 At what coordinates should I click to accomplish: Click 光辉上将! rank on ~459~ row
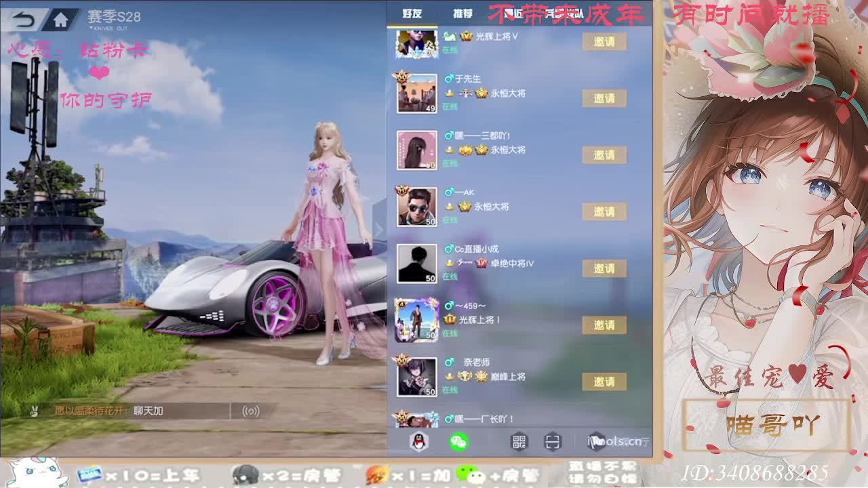pyautogui.click(x=479, y=319)
